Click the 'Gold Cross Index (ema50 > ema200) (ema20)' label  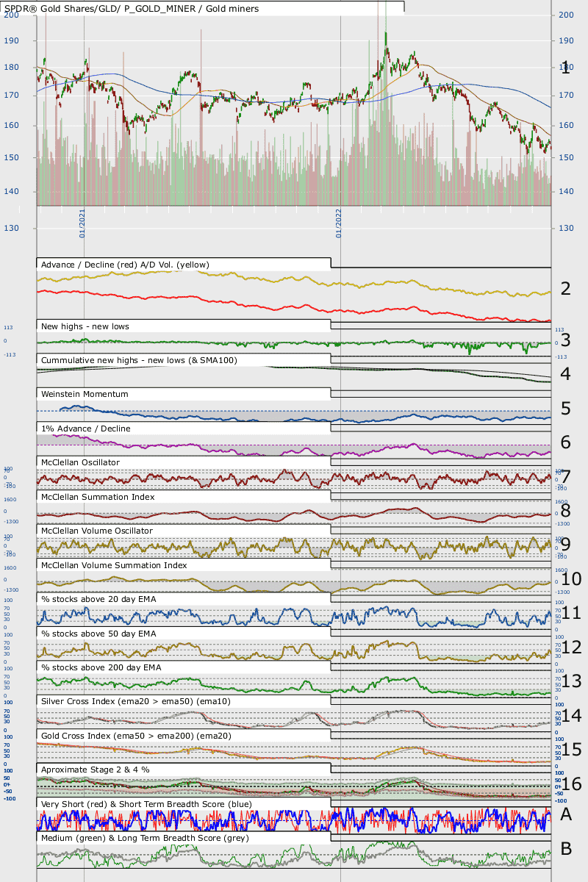point(137,736)
